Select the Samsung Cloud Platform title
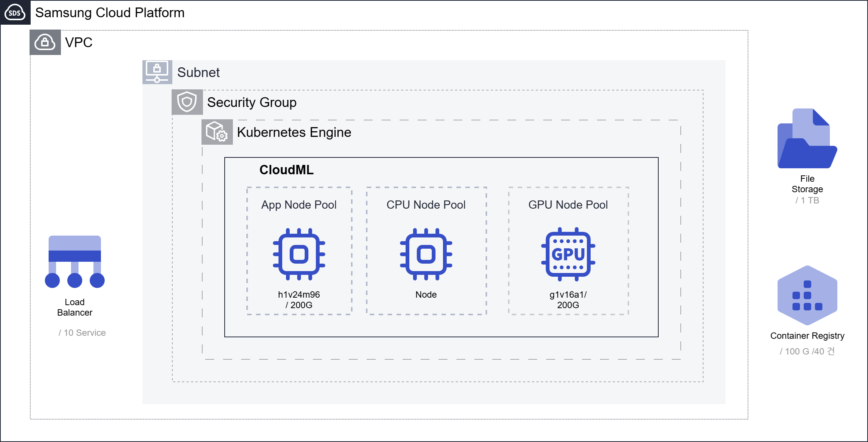 [x=110, y=13]
